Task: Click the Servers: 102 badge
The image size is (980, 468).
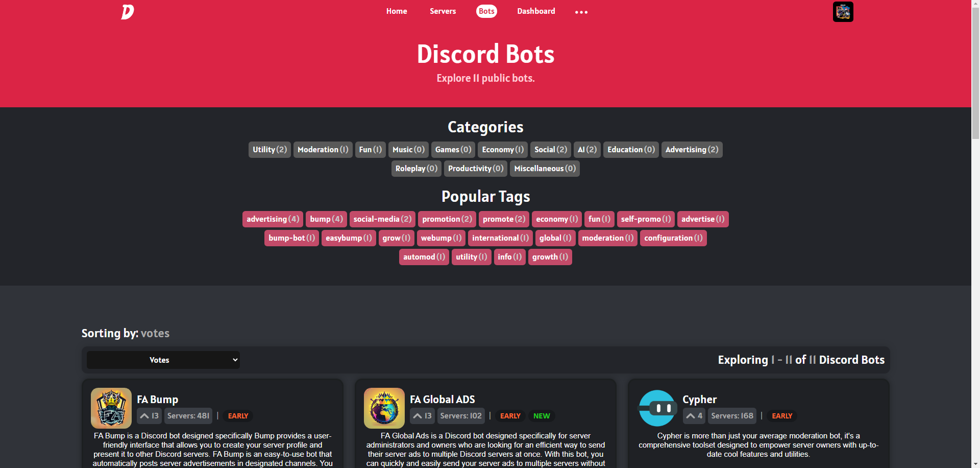Action: (461, 416)
